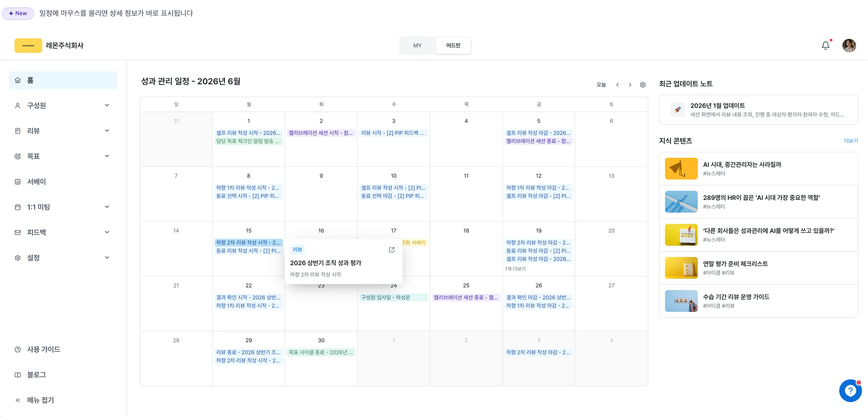Open thumbnail for AI 시대 중간관리자 article

(681, 169)
